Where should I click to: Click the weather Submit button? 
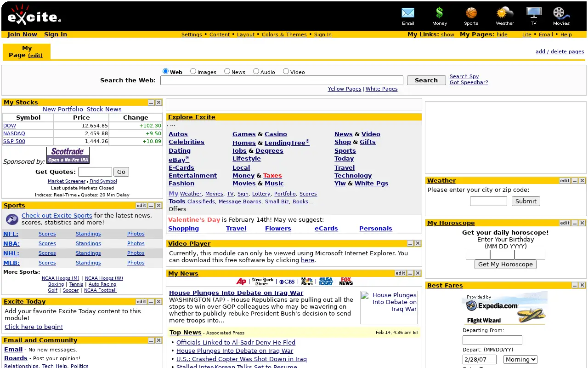(526, 201)
